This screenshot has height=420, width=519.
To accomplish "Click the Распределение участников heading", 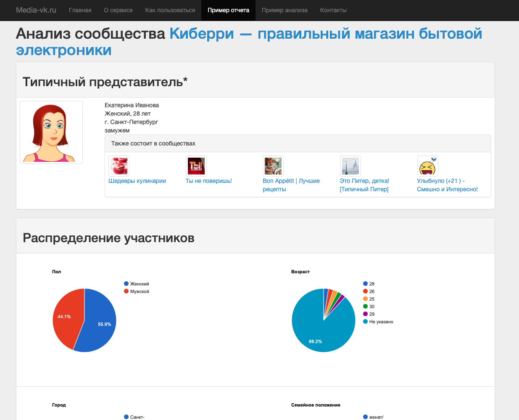I will [x=108, y=238].
